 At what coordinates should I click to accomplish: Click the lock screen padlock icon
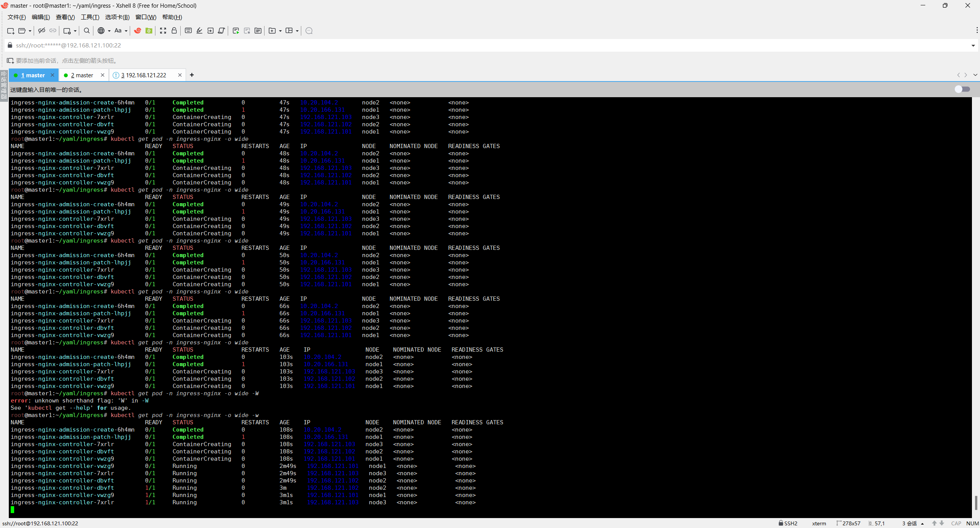174,31
